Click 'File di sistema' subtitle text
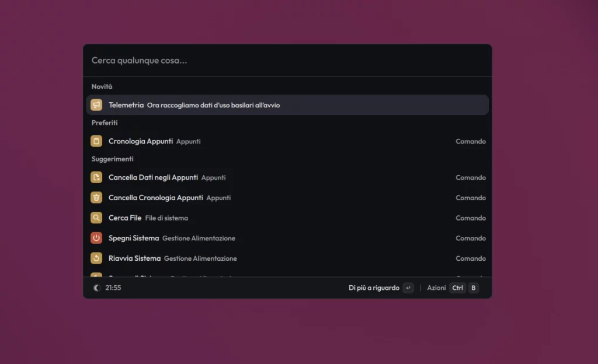 pyautogui.click(x=166, y=218)
